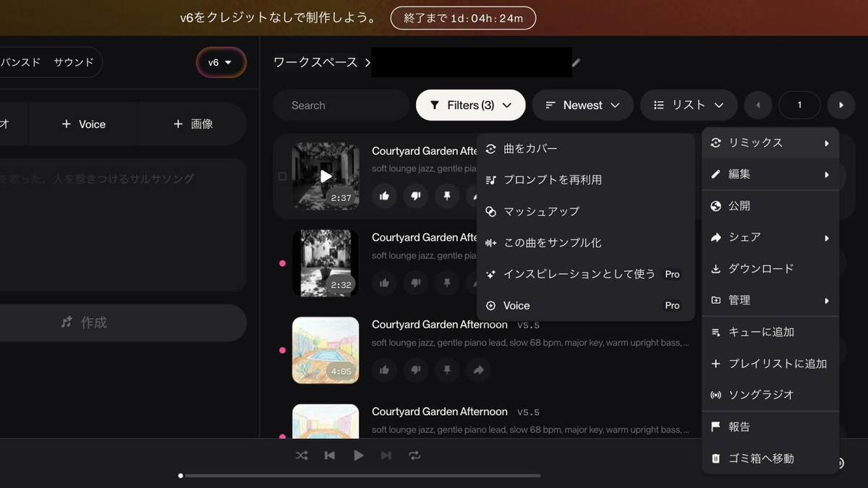
Task: Pin the 2:37 Courtyard Garden song
Action: point(447,195)
